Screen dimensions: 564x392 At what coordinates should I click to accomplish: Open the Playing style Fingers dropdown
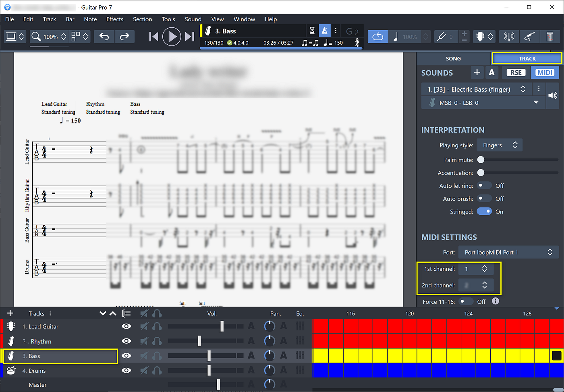pyautogui.click(x=500, y=145)
